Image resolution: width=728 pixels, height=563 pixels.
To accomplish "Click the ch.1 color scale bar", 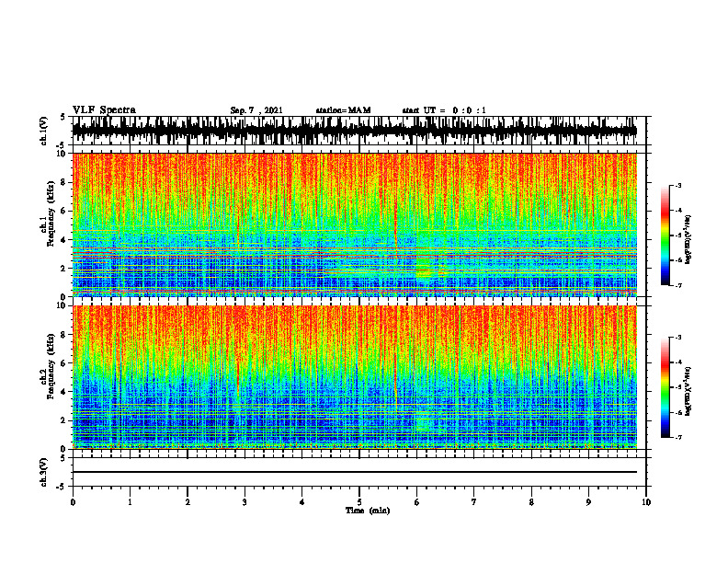I will [665, 235].
